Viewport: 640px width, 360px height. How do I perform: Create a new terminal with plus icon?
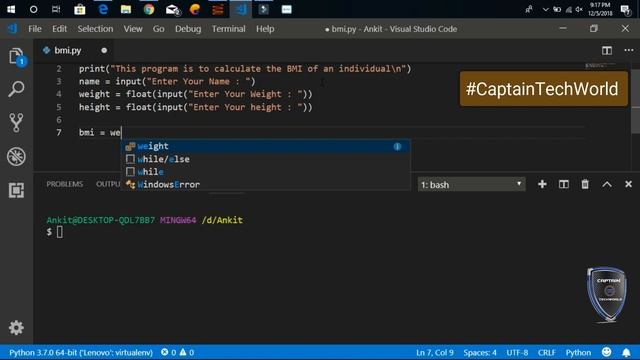542,184
